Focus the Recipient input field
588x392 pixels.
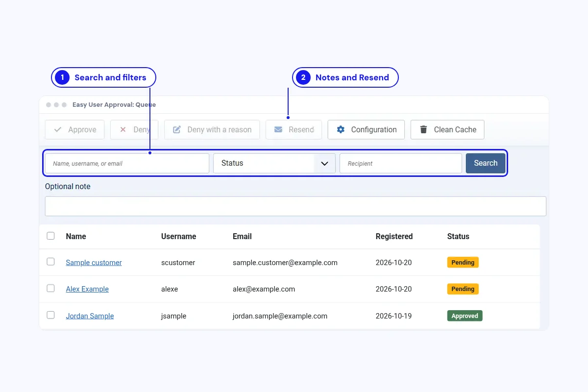[x=401, y=163]
